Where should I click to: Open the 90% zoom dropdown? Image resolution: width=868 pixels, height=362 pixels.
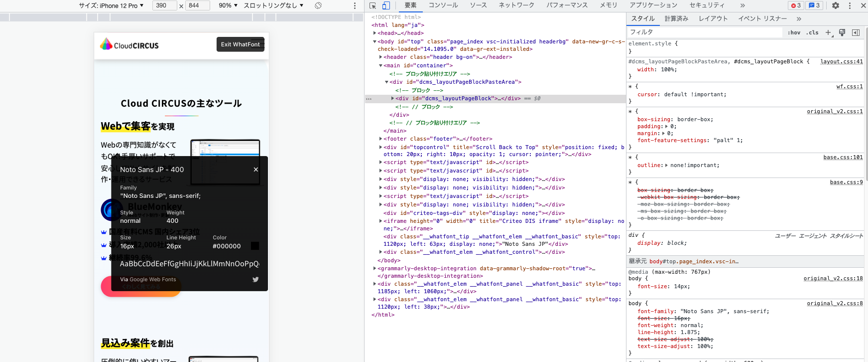tap(228, 5)
